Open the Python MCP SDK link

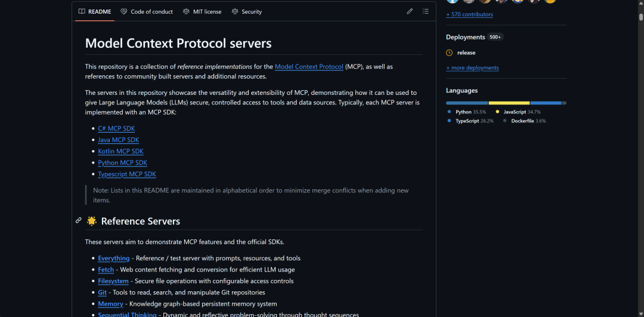122,163
